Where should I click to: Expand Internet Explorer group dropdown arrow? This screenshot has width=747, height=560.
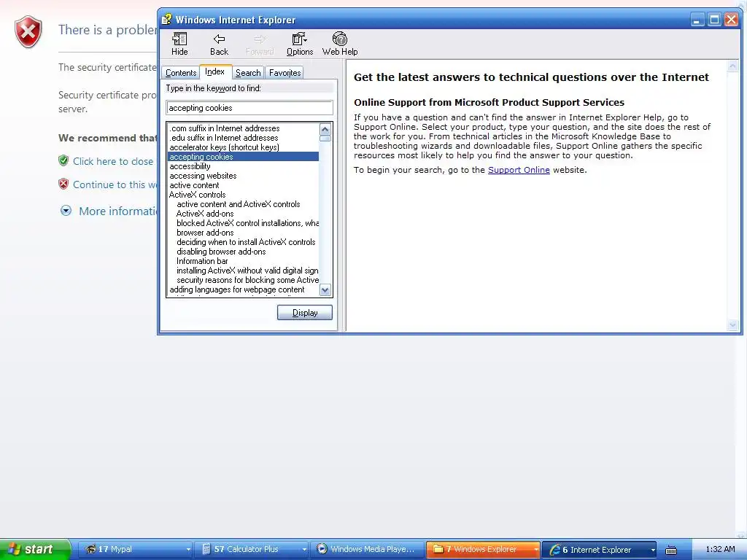(x=653, y=550)
